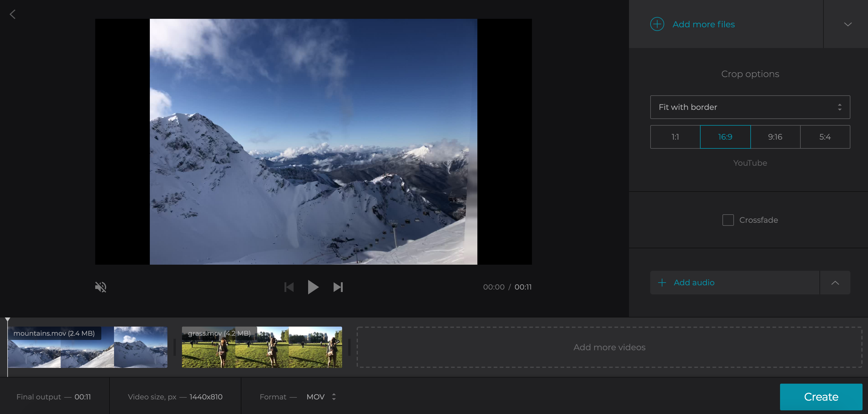Open the Fit with border dropdown
Image resolution: width=868 pixels, height=414 pixels.
point(750,107)
